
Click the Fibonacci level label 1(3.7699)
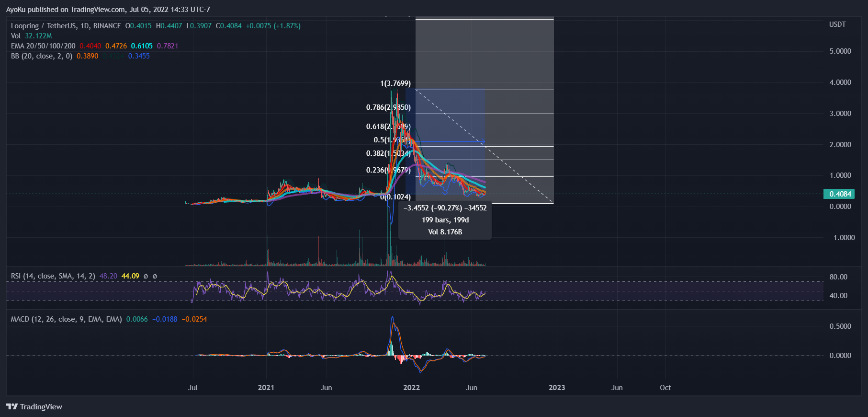(x=395, y=83)
